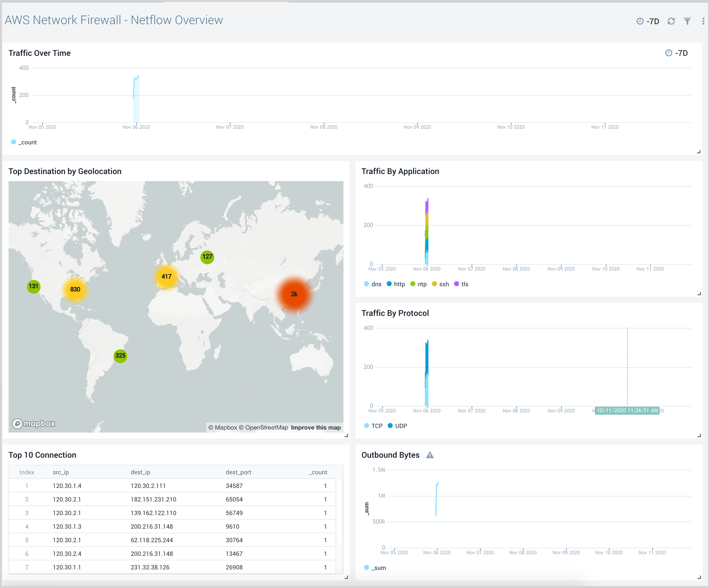Select row 1 in Top 10 Connection table
This screenshot has width=710, height=588.
(169, 486)
